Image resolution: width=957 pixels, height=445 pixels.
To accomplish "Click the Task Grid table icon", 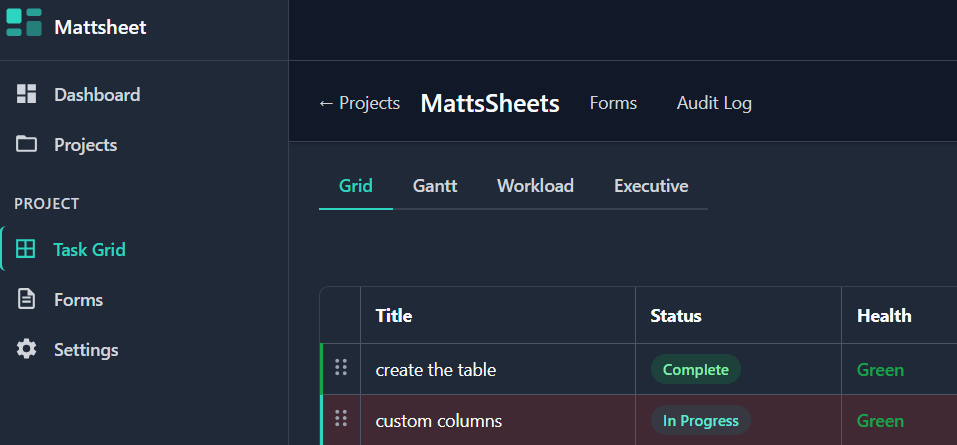I will (x=26, y=249).
